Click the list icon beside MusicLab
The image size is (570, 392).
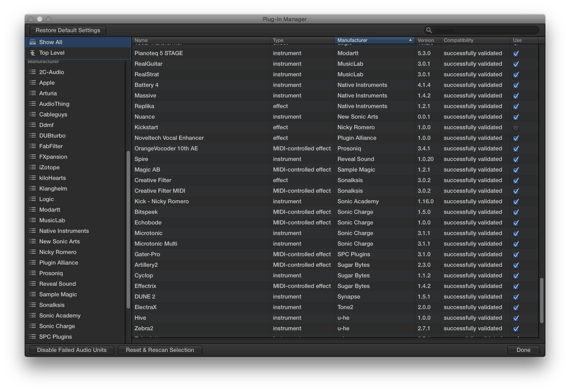pyautogui.click(x=32, y=220)
